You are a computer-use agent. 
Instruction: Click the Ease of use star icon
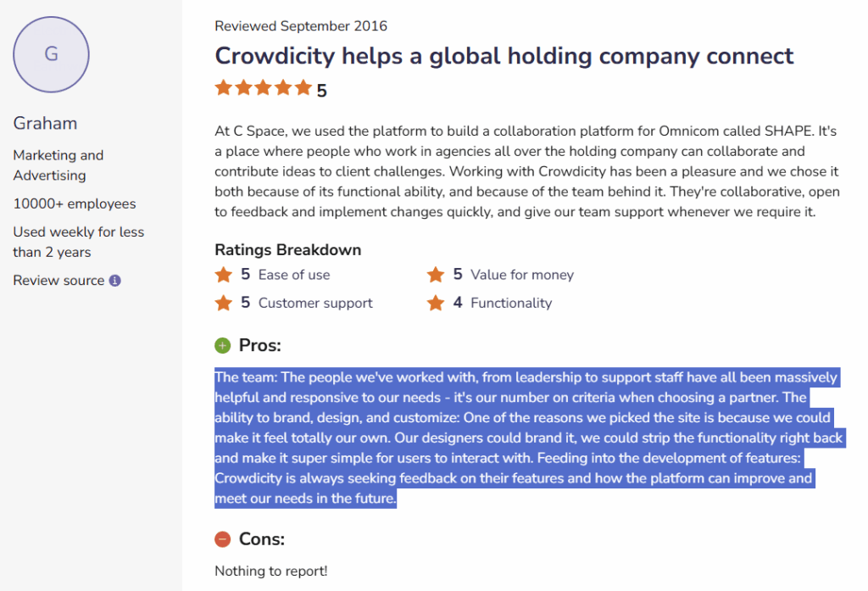click(223, 275)
